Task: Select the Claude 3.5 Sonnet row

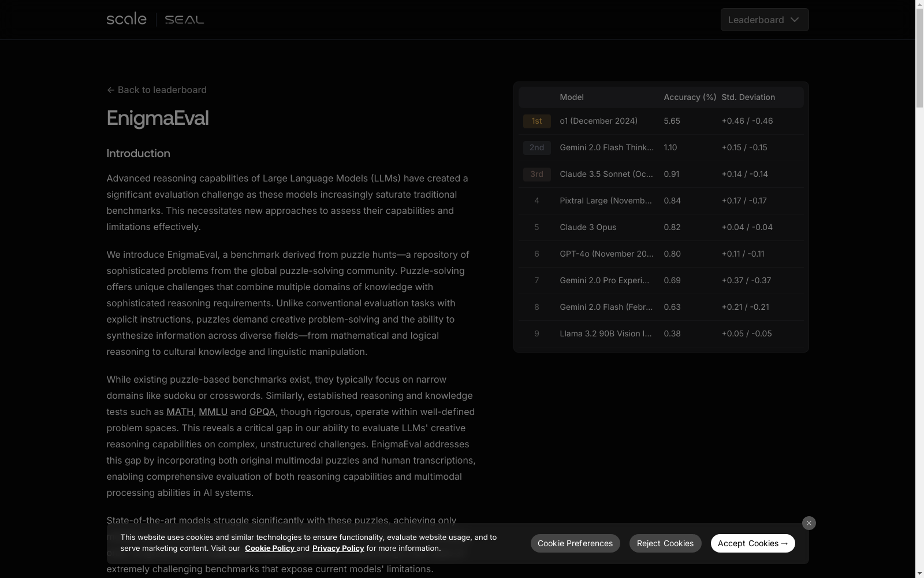Action: click(x=661, y=174)
